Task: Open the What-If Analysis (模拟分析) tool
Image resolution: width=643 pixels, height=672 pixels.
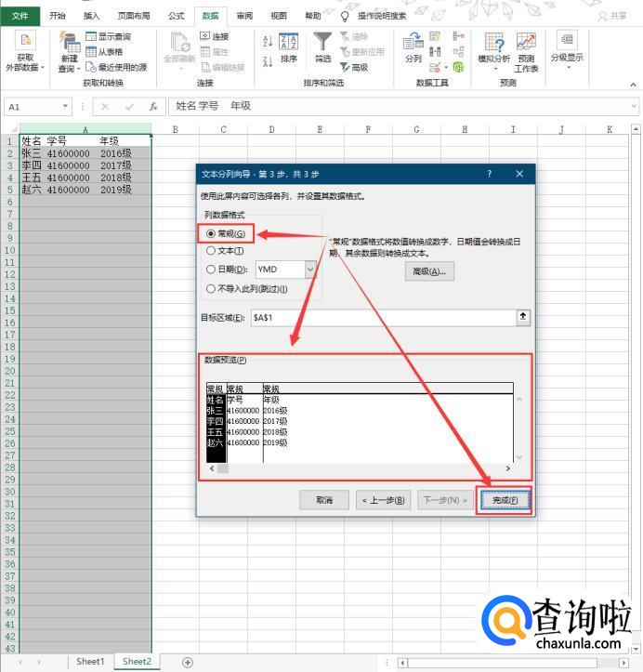Action: (x=493, y=46)
